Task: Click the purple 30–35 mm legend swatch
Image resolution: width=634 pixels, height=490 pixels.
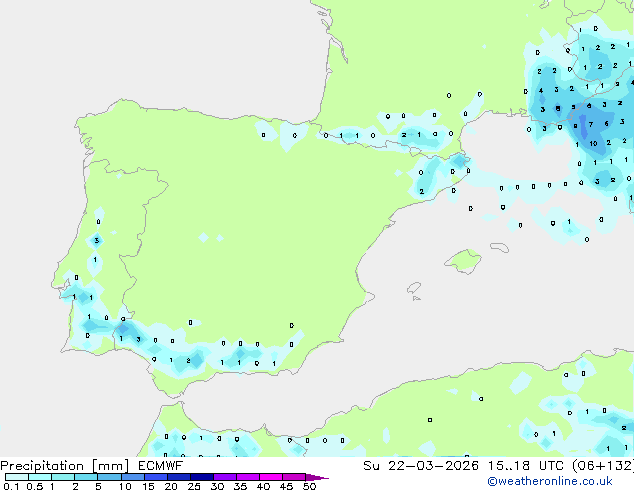Action: [225, 477]
